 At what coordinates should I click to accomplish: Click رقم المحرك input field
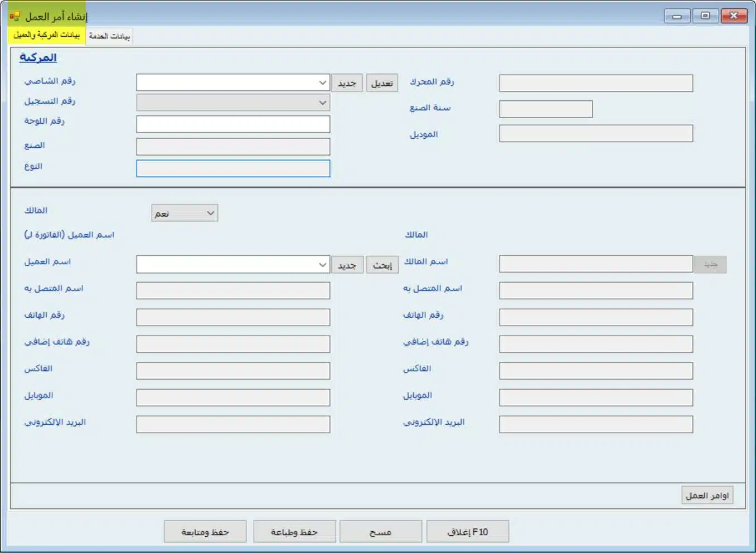point(596,83)
